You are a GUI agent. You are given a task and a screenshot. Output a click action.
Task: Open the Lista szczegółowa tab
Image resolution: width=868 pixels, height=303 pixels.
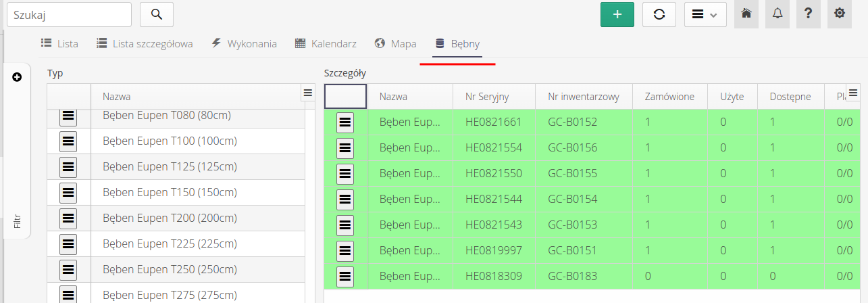coord(145,44)
